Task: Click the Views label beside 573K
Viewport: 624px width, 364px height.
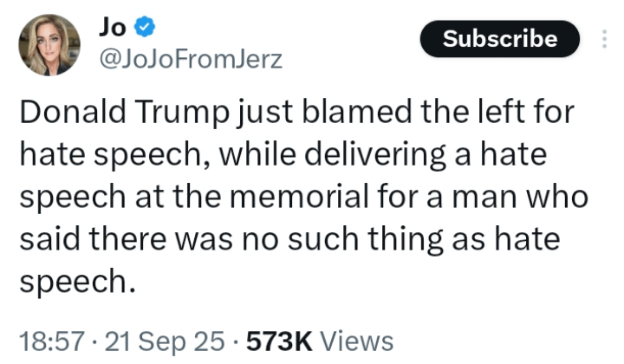Action: (357, 341)
